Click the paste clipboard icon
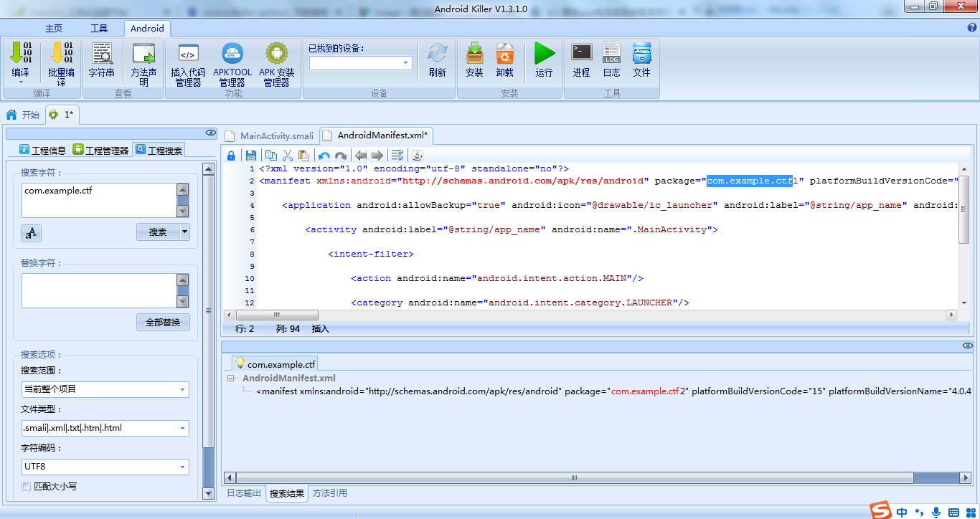Screen dimensions: 980x519 tap(303, 156)
